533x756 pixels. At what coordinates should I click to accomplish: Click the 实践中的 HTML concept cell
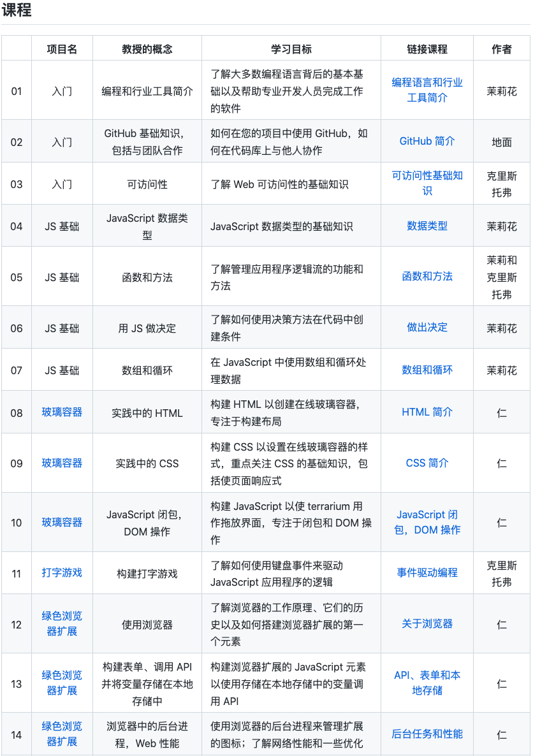147,413
